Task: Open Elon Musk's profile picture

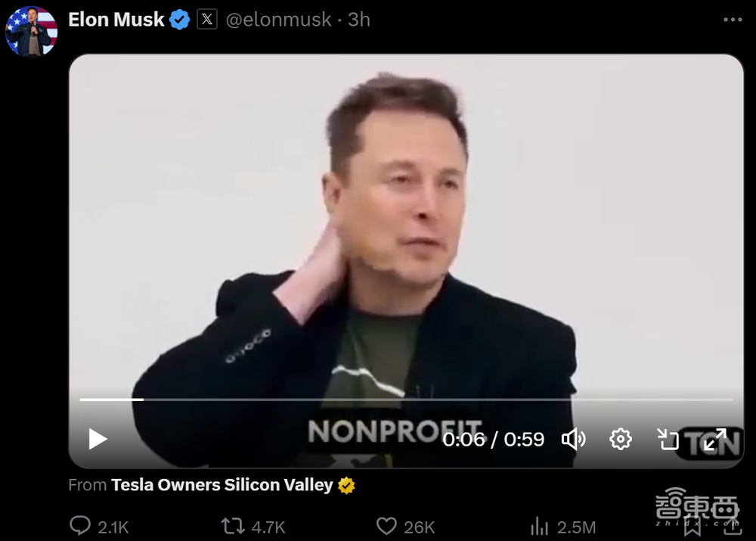Action: pos(31,31)
